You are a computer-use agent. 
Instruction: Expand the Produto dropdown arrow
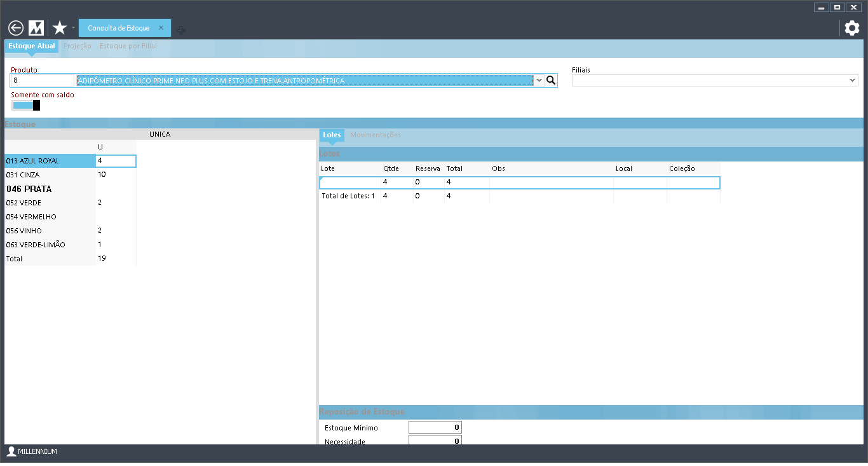point(539,80)
